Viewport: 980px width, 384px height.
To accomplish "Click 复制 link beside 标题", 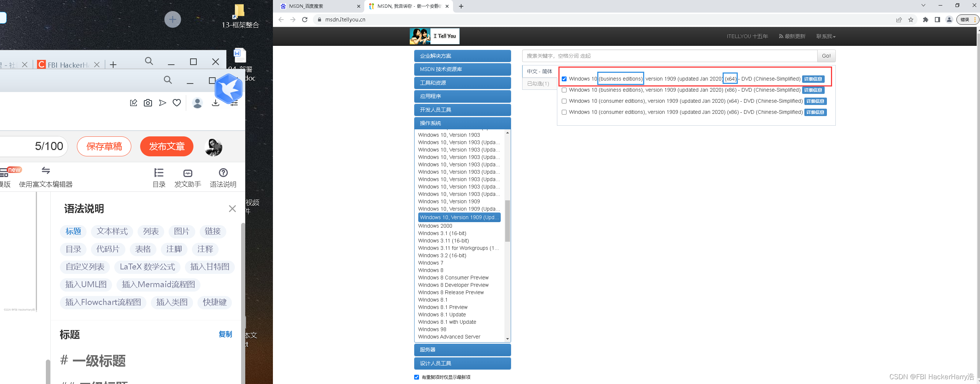I will (225, 334).
